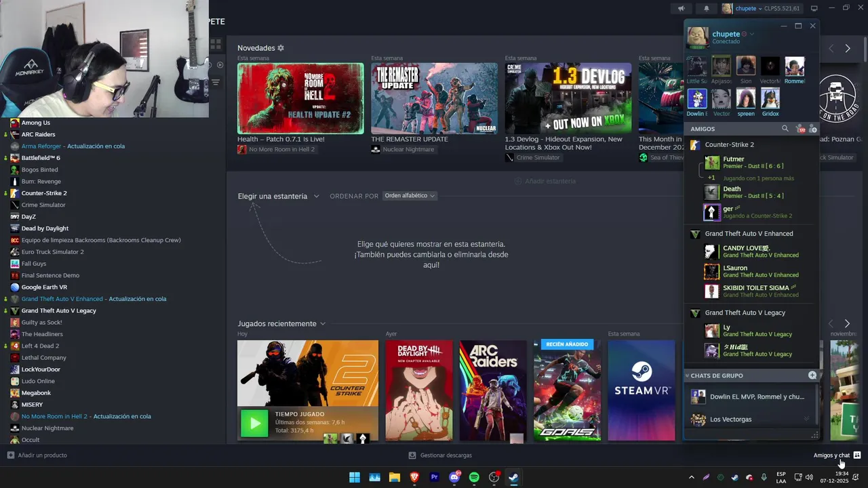
Task: Go to the previous Novedades page arrow
Action: point(831,48)
